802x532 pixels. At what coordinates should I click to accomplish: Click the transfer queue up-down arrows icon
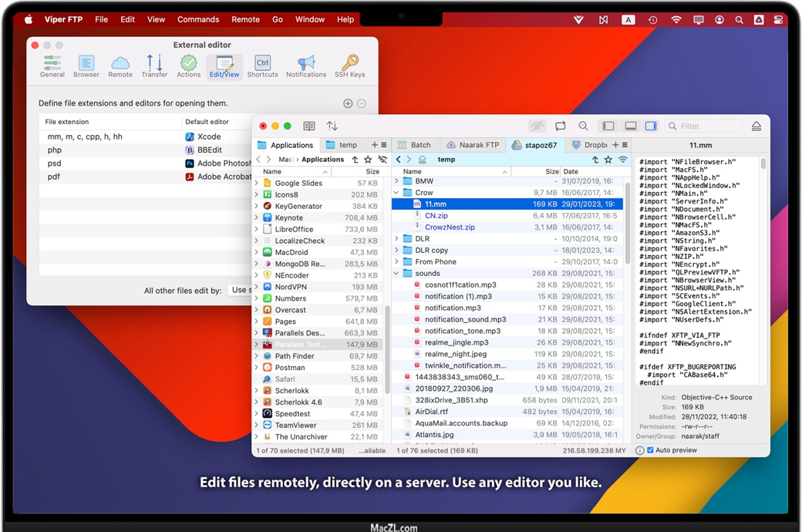[x=332, y=126]
